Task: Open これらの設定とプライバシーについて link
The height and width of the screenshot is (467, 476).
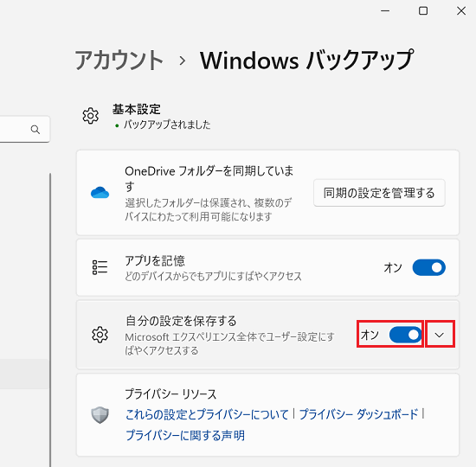Action: point(207,414)
